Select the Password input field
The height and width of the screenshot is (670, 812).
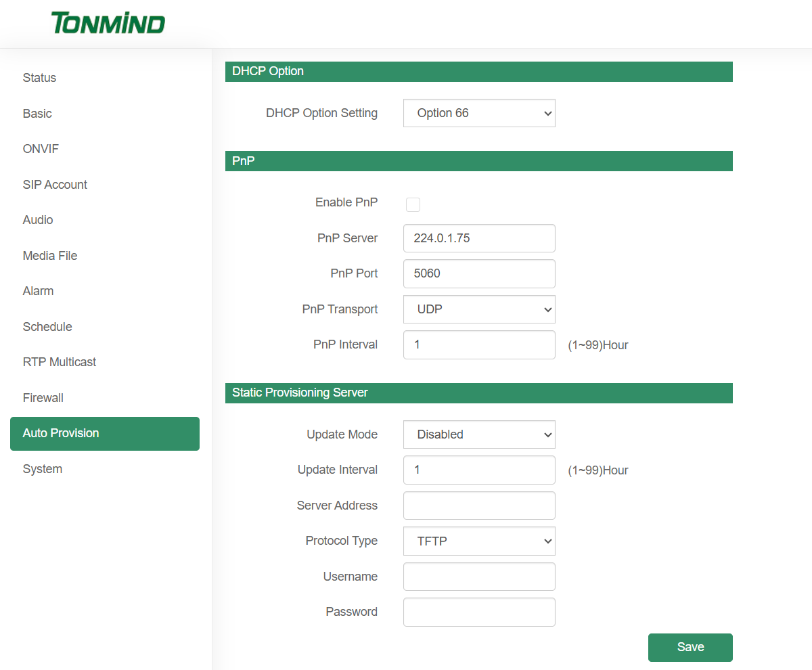tap(479, 612)
